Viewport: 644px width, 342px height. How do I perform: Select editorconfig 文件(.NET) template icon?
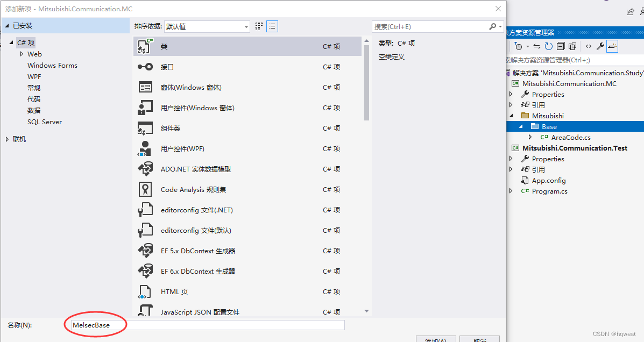point(145,210)
